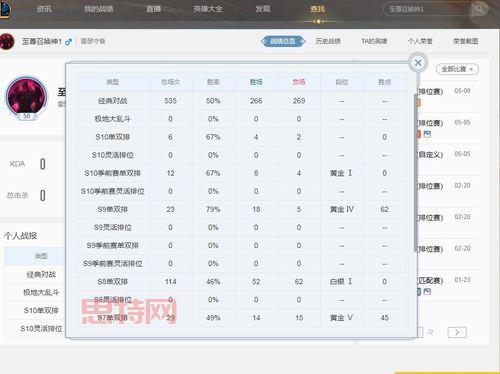Click the summoner search input field
Image resolution: width=500 pixels, height=374 pixels.
click(428, 9)
